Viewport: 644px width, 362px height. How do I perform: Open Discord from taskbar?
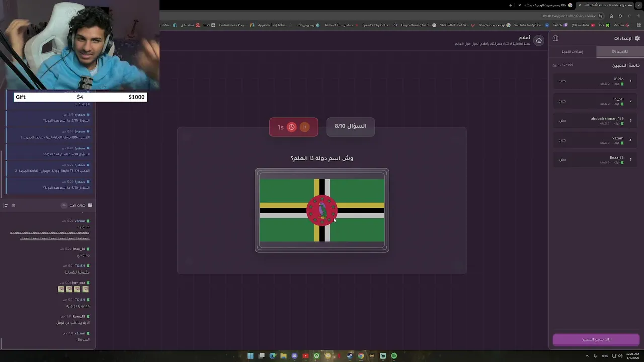[x=294, y=356]
